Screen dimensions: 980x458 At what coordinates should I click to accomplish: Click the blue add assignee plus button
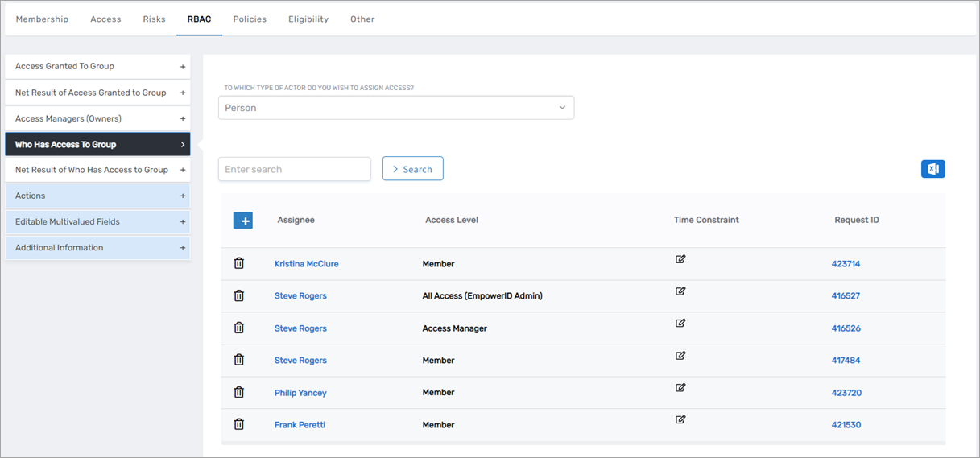tap(242, 221)
